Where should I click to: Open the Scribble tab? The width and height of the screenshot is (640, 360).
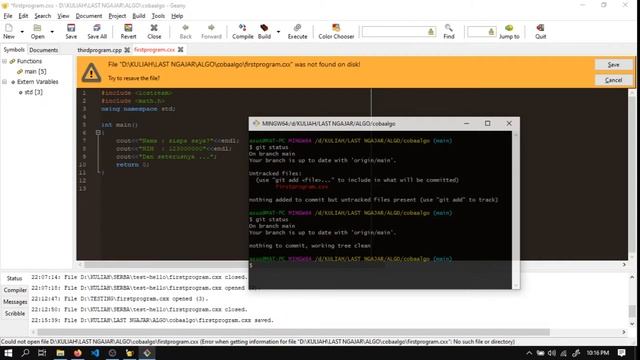click(15, 313)
